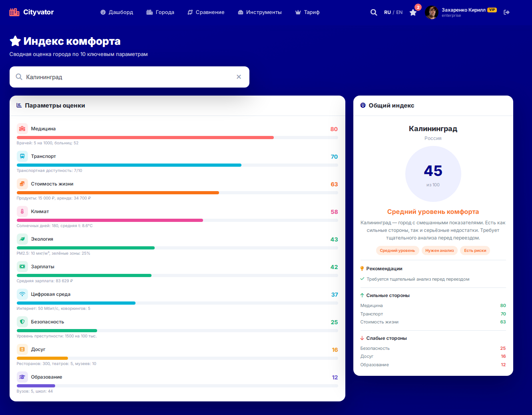
Task: Click the logout icon beside profile
Action: pyautogui.click(x=506, y=12)
